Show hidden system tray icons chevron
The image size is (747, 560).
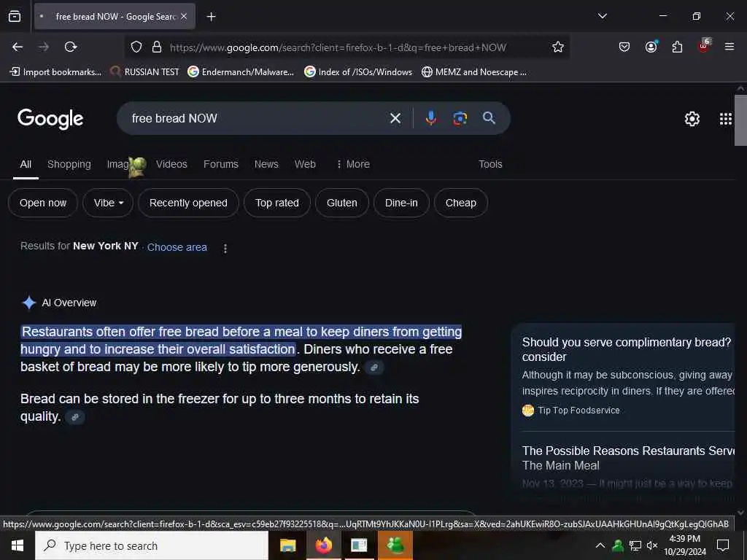click(600, 545)
